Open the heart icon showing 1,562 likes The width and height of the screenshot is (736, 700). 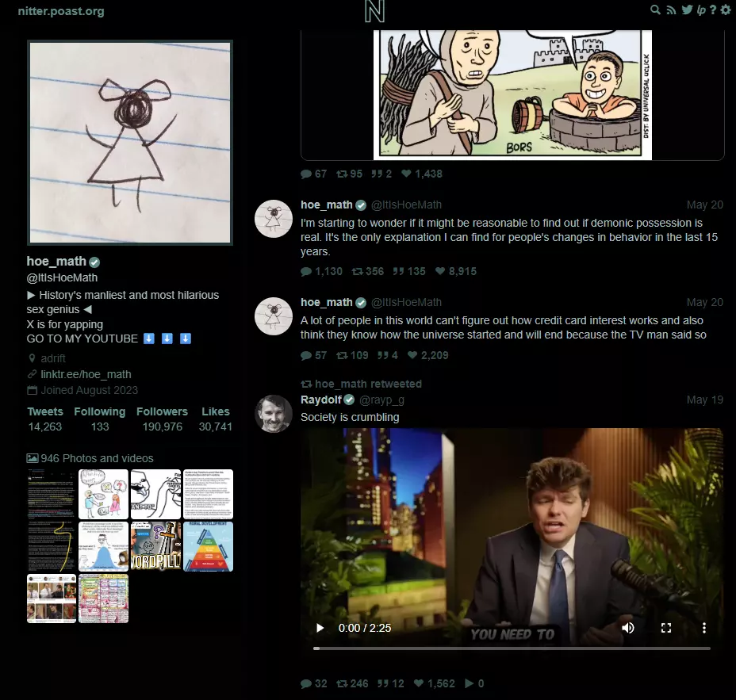coord(419,683)
